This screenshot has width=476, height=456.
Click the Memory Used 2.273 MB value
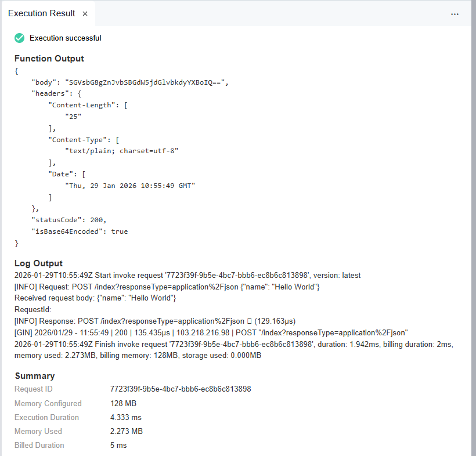(x=126, y=431)
